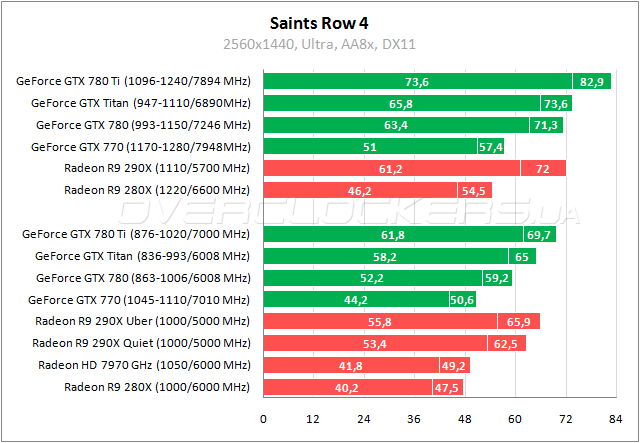
Task: Click the 49,2 bar value
Action: tap(454, 366)
